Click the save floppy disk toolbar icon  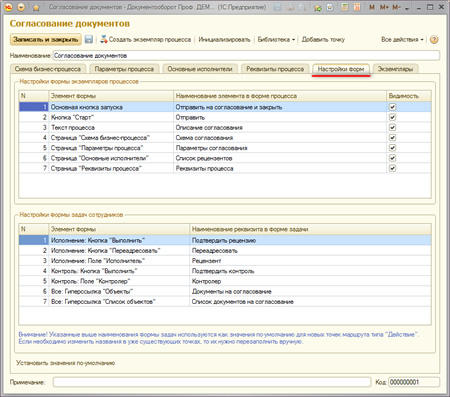pyautogui.click(x=89, y=39)
